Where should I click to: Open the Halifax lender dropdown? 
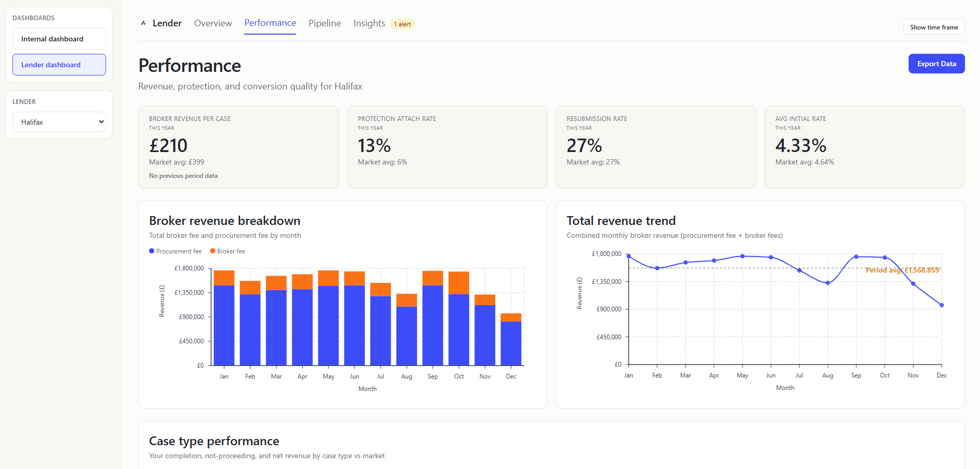[59, 122]
